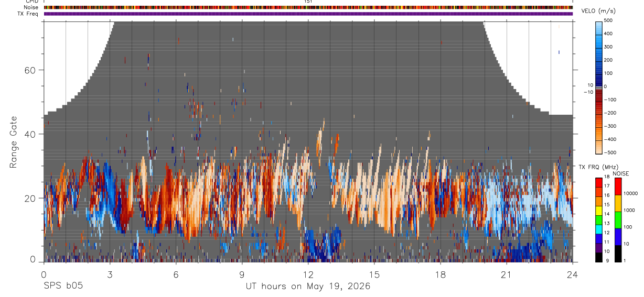Click the green swatch in NOISE legend
This screenshot has width=644, height=297.
[x=618, y=219]
